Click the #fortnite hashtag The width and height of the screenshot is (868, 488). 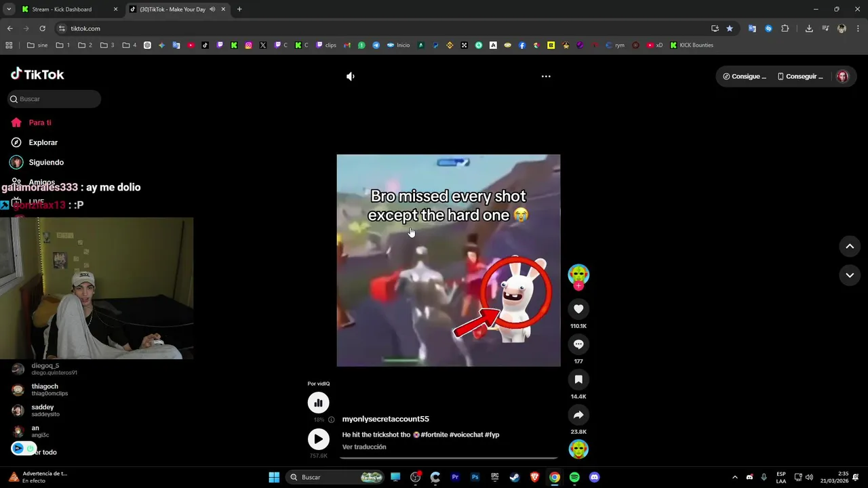[x=434, y=434]
